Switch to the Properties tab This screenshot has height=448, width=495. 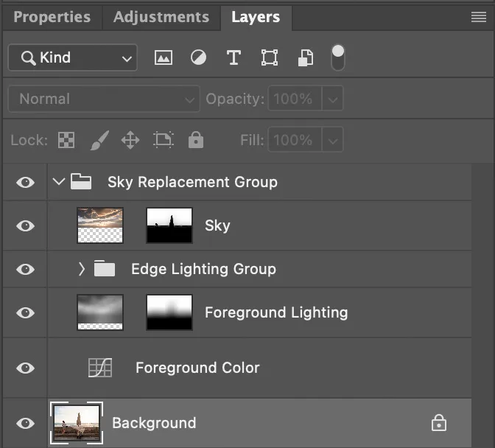52,17
